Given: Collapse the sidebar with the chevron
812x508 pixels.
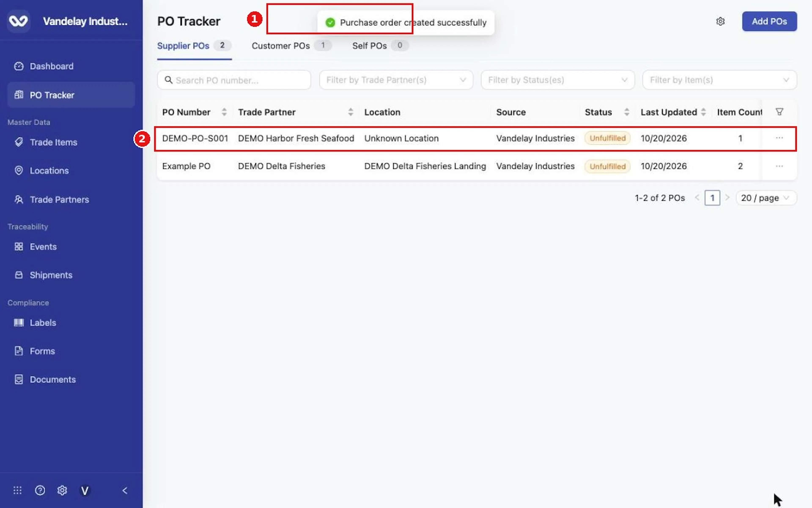Looking at the screenshot, I should pyautogui.click(x=125, y=490).
